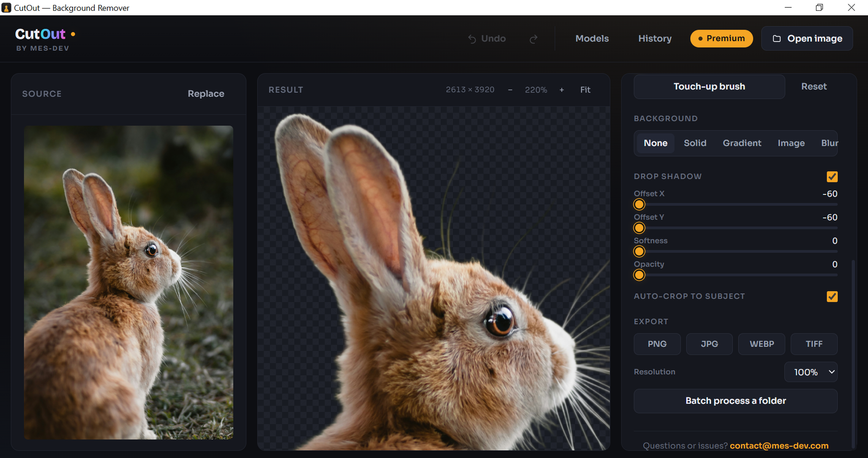Reset all adjustments
Viewport: 868px width, 458px height.
[814, 87]
